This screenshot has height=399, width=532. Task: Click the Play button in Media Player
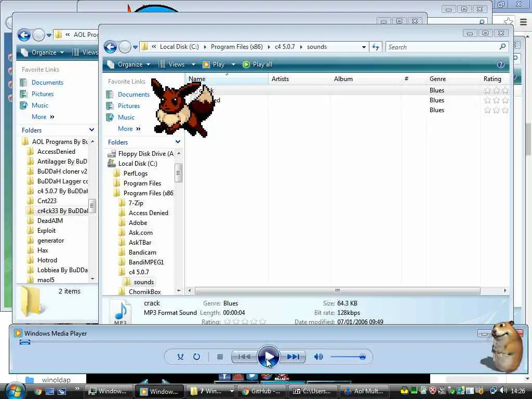coord(269,356)
